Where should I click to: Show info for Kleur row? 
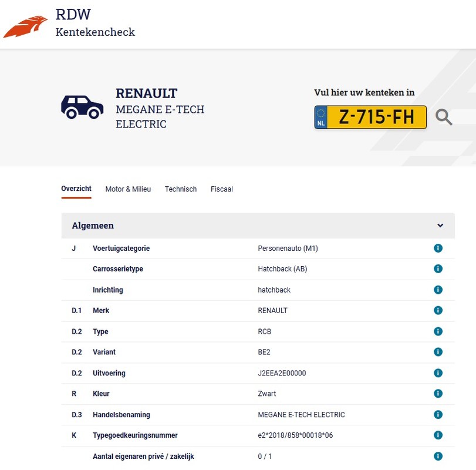437,394
